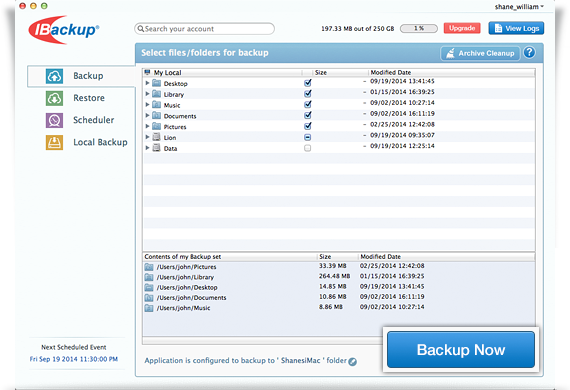Click the Backup Now button
Image resolution: width=570 pixels, height=390 pixels.
tap(461, 350)
